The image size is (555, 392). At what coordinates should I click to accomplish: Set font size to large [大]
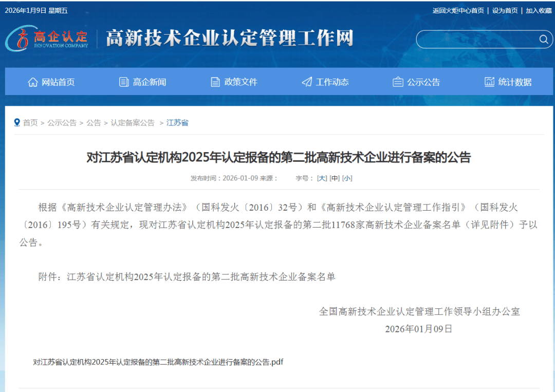[322, 178]
